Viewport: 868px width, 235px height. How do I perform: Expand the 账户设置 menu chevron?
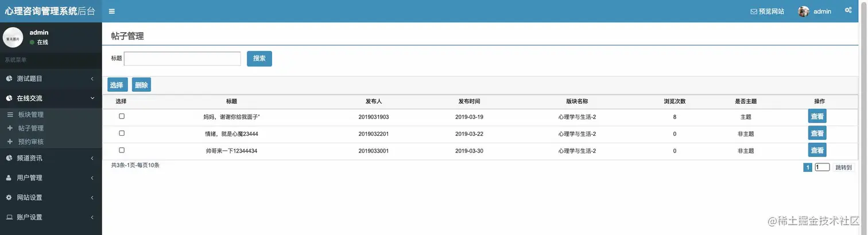point(92,217)
